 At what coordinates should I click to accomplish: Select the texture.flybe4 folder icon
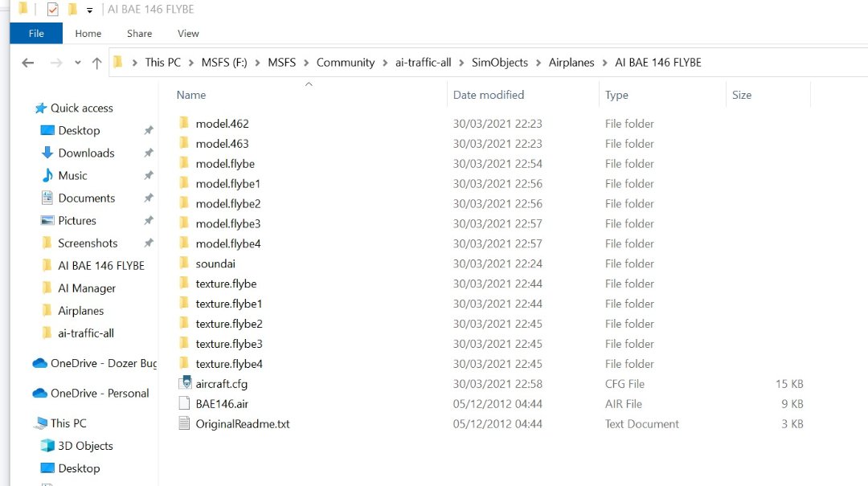(184, 363)
